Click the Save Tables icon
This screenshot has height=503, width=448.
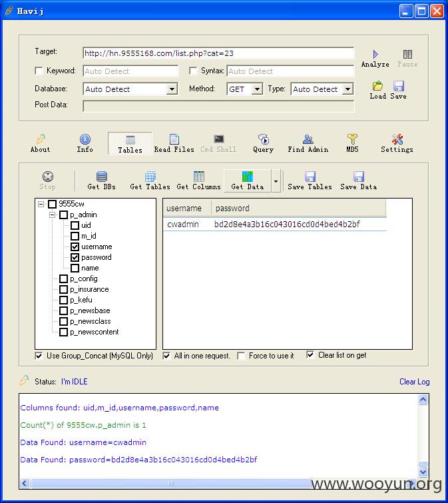[310, 177]
